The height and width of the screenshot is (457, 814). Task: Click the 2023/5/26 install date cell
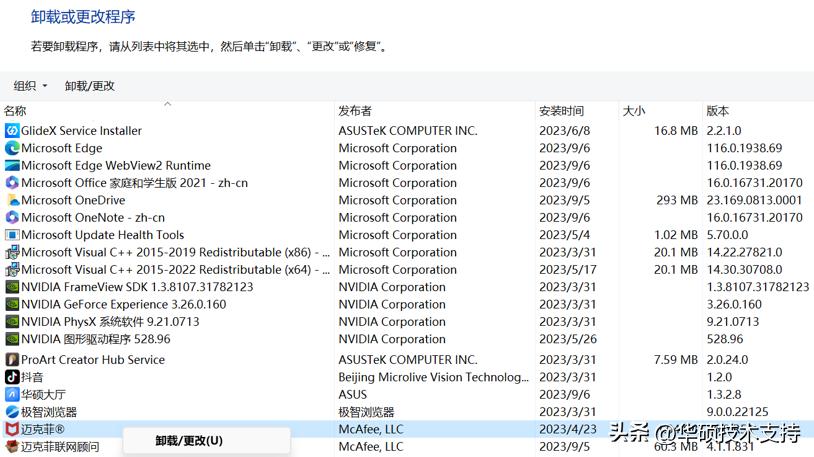point(568,339)
